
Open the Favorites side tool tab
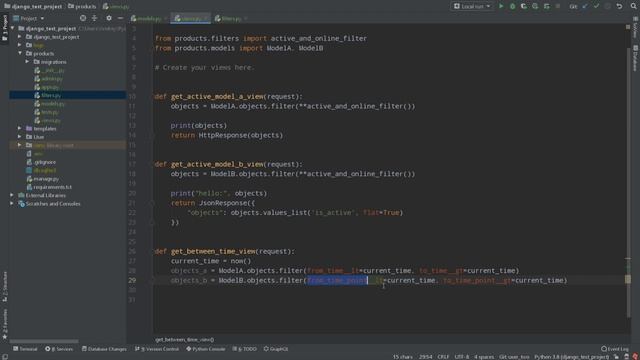pos(4,324)
